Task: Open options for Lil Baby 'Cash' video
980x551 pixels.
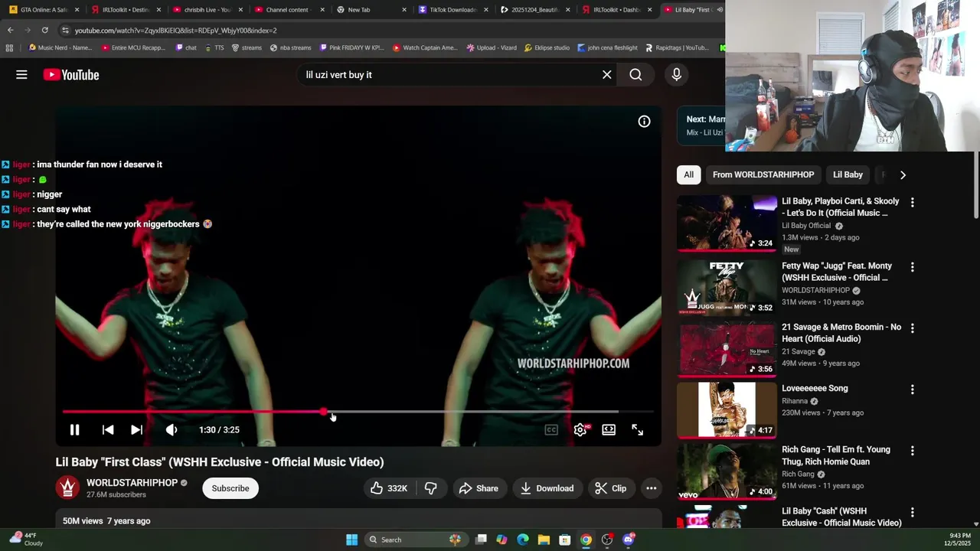Action: 912,511
